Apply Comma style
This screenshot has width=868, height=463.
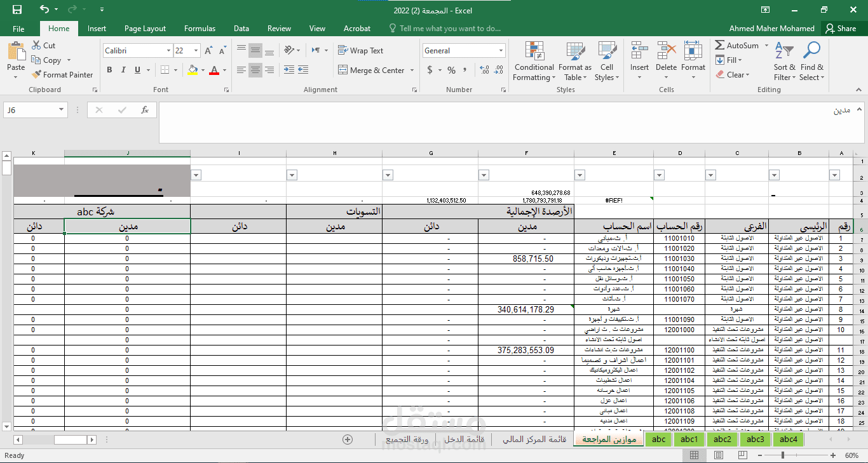(x=465, y=70)
